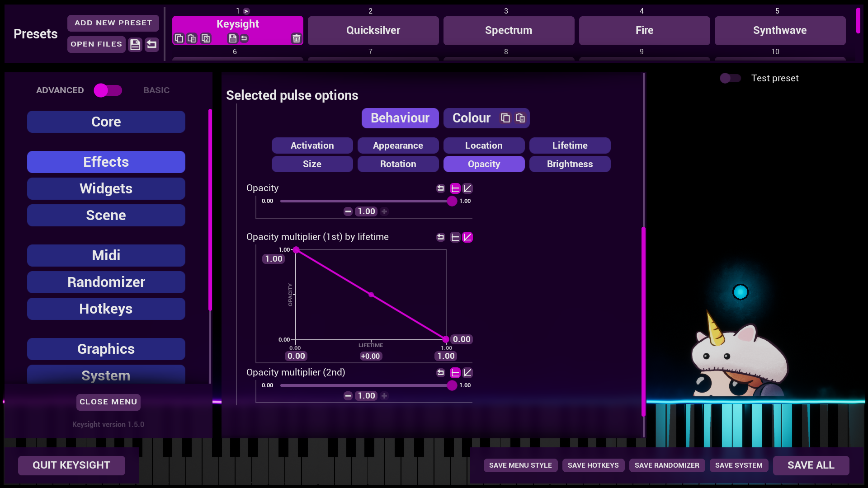
Task: Reset the Opacity value with revert icon
Action: (x=440, y=188)
